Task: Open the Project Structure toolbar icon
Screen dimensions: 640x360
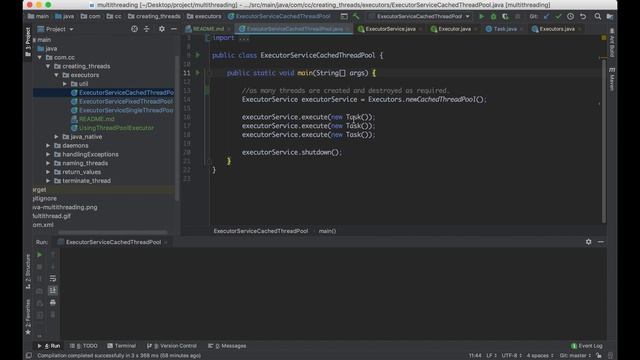Action: [610, 16]
